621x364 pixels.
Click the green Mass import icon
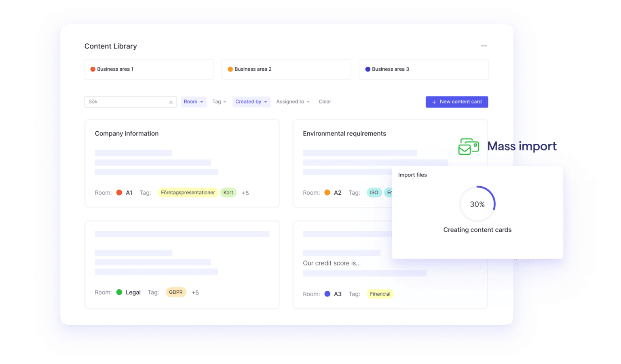pyautogui.click(x=468, y=147)
